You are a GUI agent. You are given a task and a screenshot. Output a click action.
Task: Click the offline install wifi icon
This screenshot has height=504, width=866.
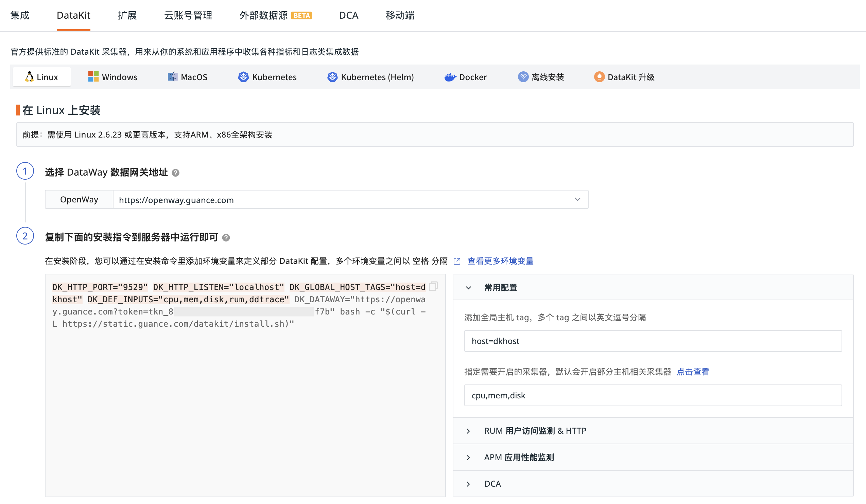click(523, 77)
